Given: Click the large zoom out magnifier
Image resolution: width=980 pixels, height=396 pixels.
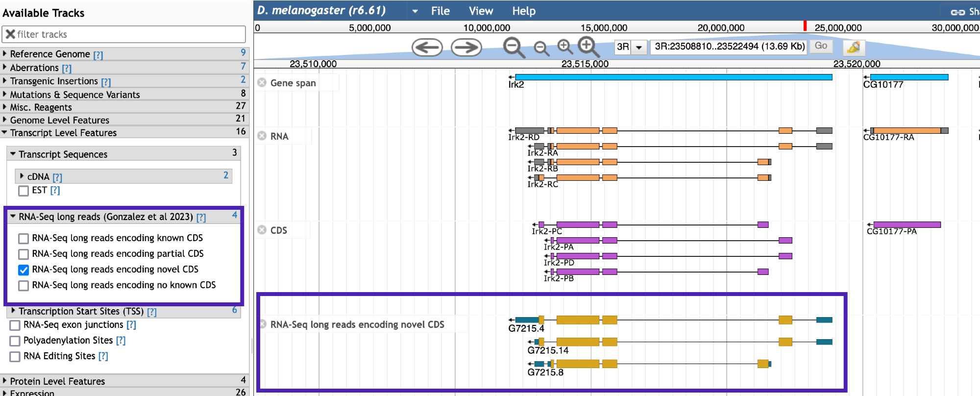Looking at the screenshot, I should tap(514, 48).
